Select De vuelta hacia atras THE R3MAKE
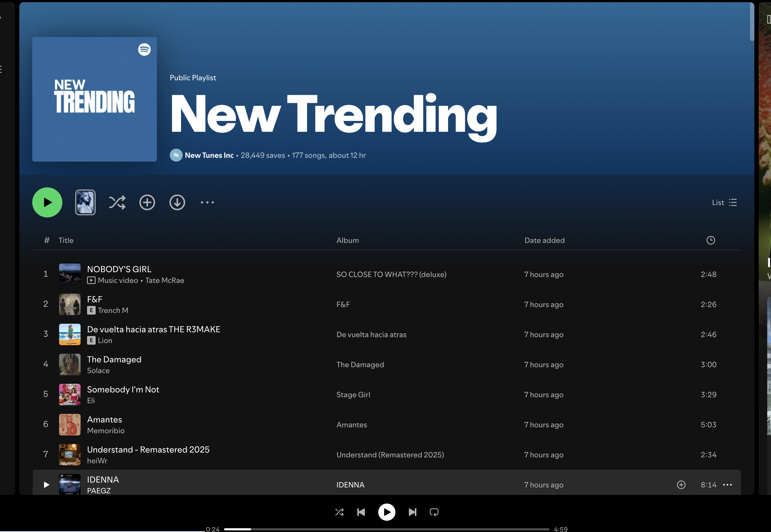 point(153,329)
